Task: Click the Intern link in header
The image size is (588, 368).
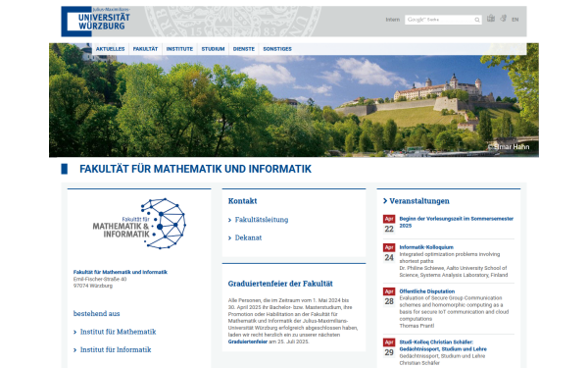Action: pos(393,20)
